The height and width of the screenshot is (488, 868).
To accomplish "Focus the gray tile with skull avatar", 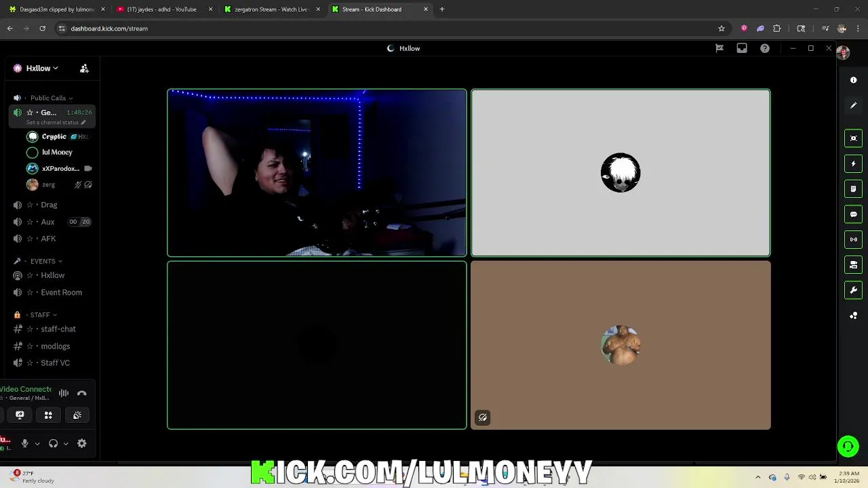I will tap(620, 173).
